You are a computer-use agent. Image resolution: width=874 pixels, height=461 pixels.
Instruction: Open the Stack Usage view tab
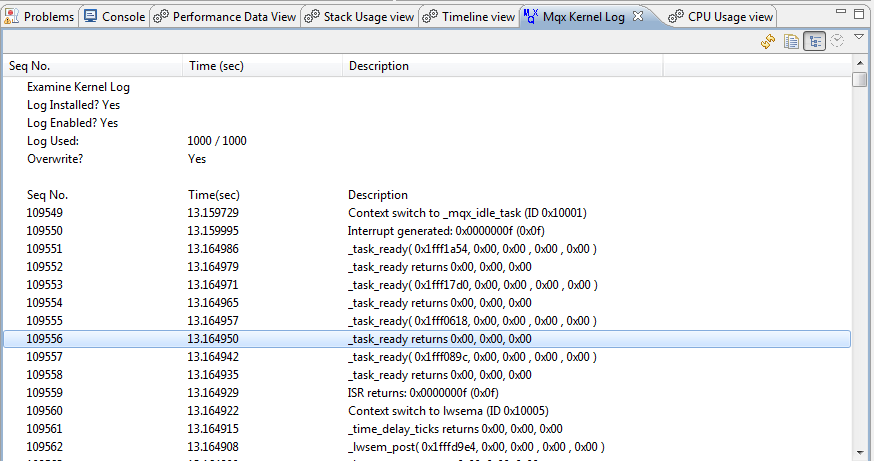(360, 17)
